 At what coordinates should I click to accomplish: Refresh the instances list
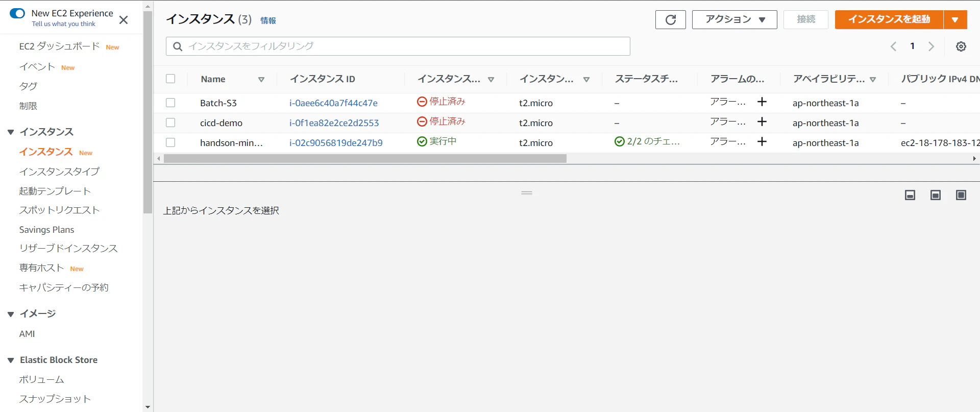(670, 20)
